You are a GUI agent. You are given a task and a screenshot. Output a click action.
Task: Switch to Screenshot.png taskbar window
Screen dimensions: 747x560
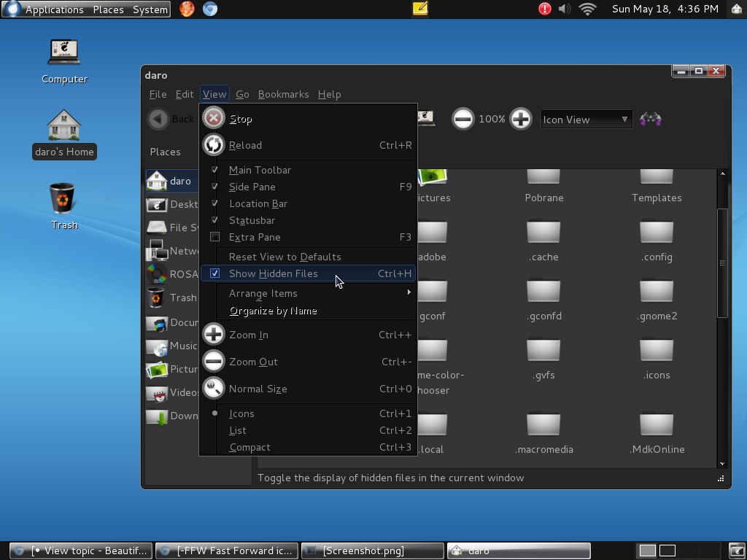coord(372,551)
